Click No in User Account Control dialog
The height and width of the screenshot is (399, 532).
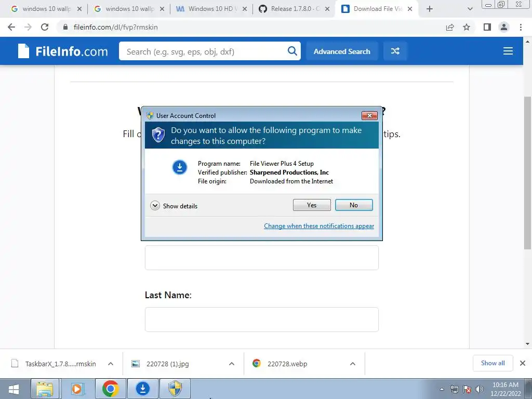(353, 205)
